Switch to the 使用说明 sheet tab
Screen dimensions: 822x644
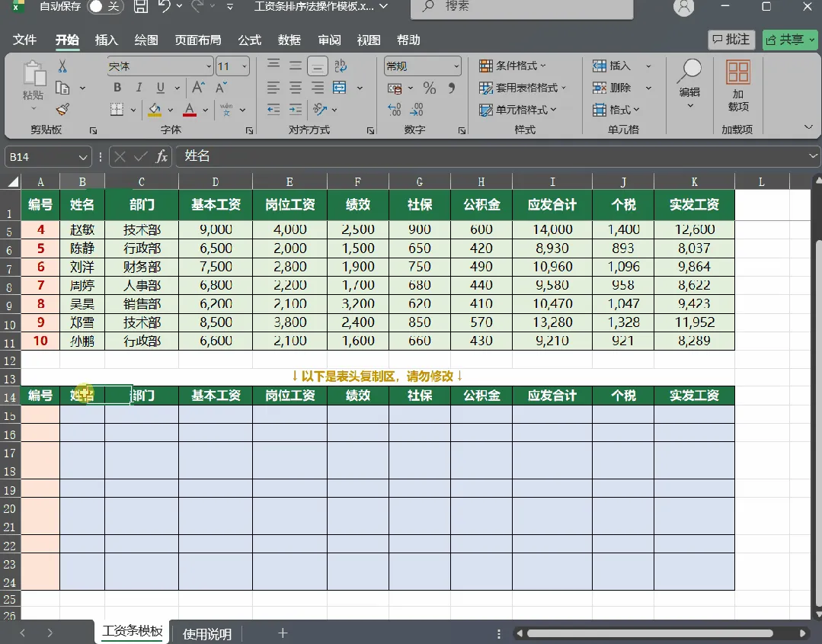coord(207,634)
